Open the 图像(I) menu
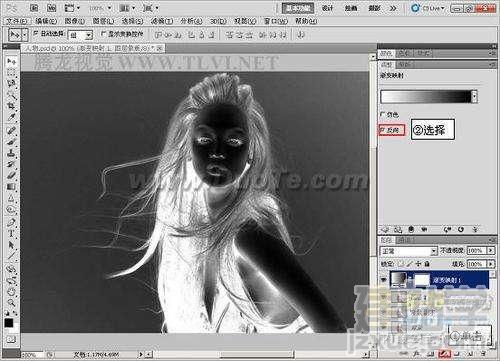Screen dimensions: 500x361 coord(75,21)
